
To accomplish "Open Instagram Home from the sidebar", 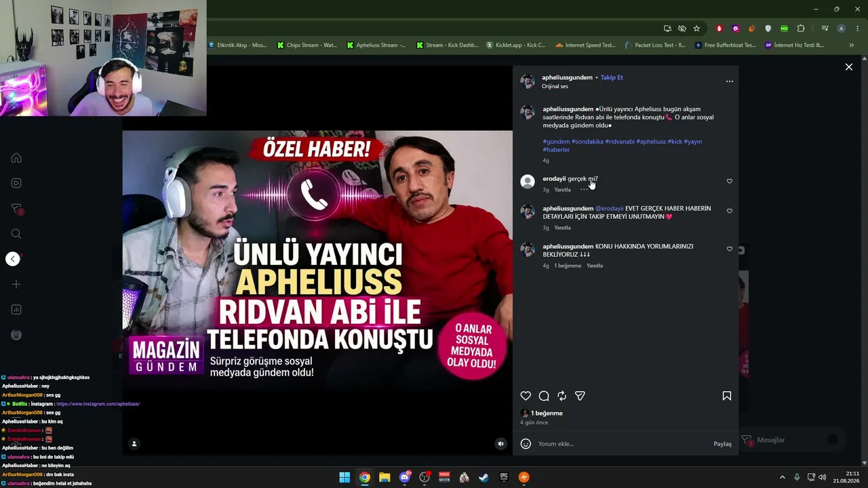I will 16,158.
